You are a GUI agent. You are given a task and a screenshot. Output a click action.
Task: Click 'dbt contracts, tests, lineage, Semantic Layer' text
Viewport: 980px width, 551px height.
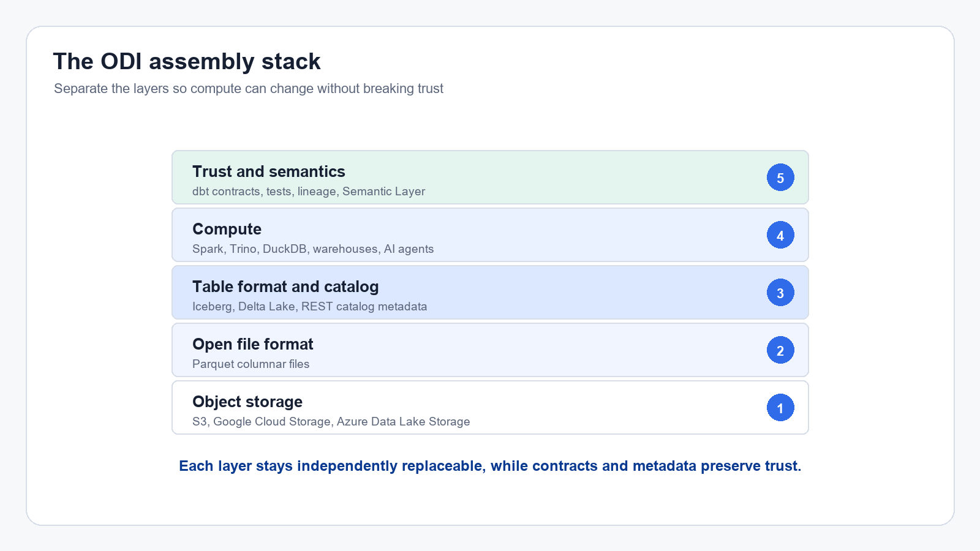309,191
